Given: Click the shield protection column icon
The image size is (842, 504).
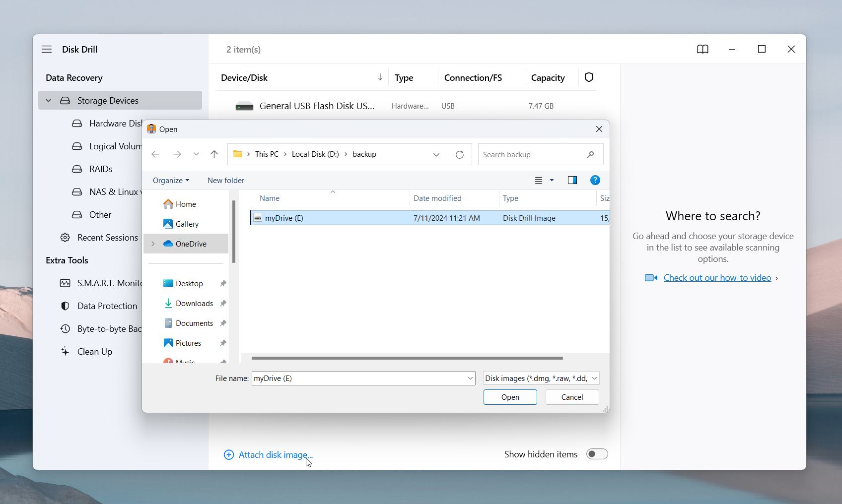Looking at the screenshot, I should 589,77.
